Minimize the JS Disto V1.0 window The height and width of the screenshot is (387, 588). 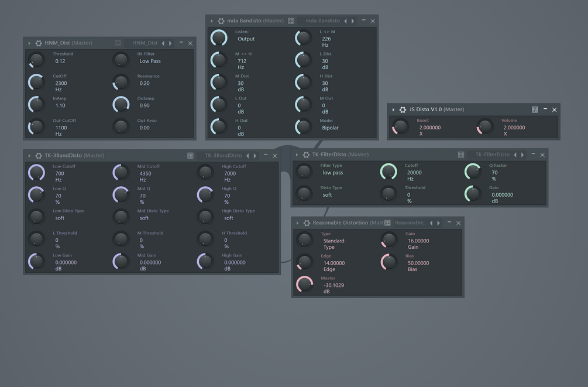pos(545,109)
